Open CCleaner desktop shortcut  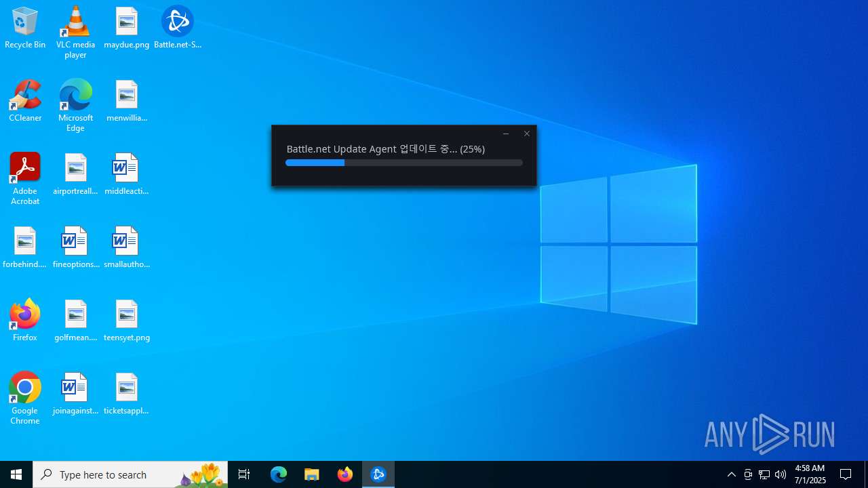coord(25,101)
